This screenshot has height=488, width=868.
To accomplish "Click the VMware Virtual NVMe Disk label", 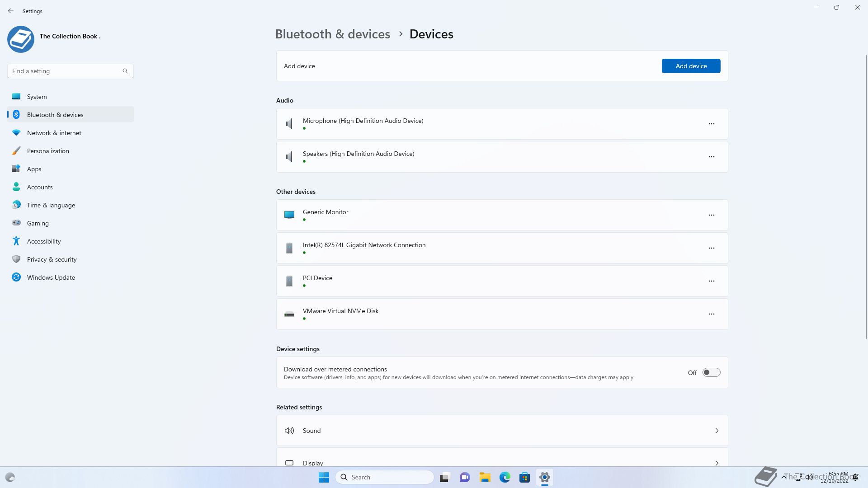I will (341, 311).
